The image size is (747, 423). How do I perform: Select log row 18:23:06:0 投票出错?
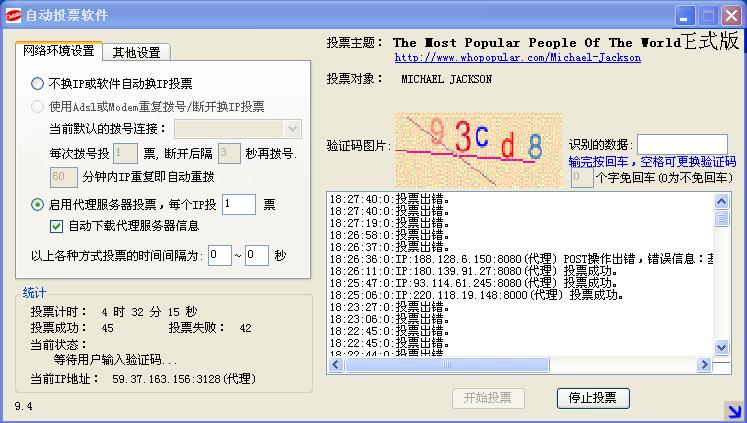click(x=389, y=319)
